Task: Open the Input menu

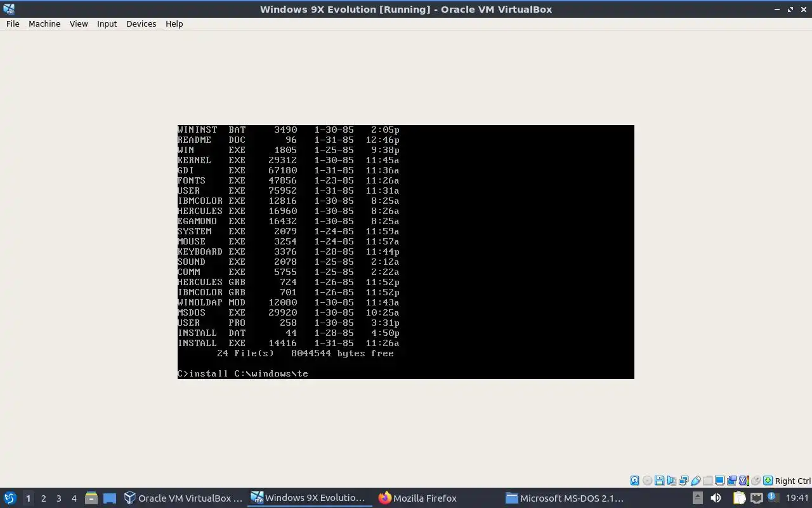Action: tap(107, 23)
